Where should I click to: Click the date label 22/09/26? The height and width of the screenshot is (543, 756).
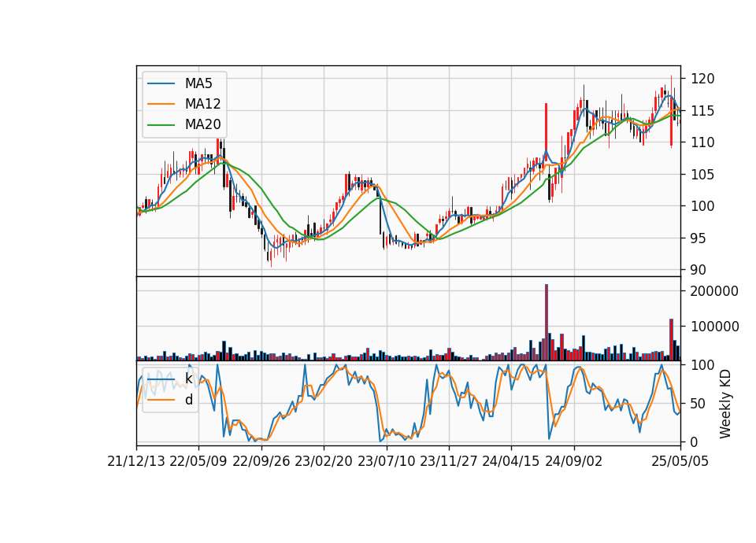(x=261, y=461)
